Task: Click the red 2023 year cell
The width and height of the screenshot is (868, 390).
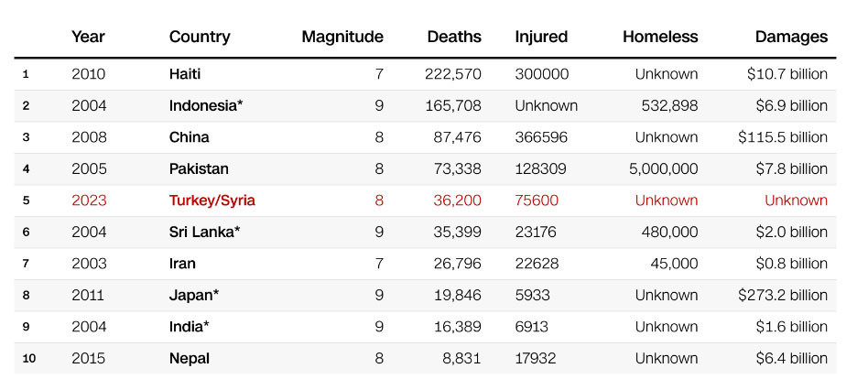Action: tap(89, 200)
